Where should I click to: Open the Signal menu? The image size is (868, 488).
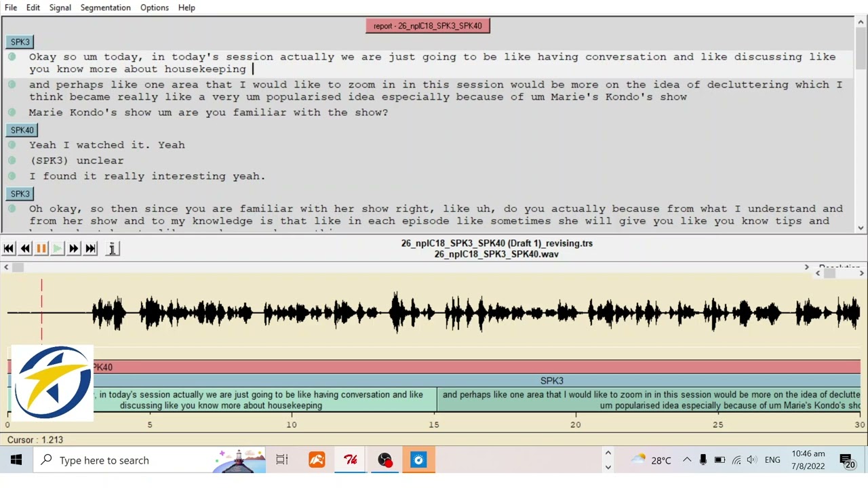60,7
